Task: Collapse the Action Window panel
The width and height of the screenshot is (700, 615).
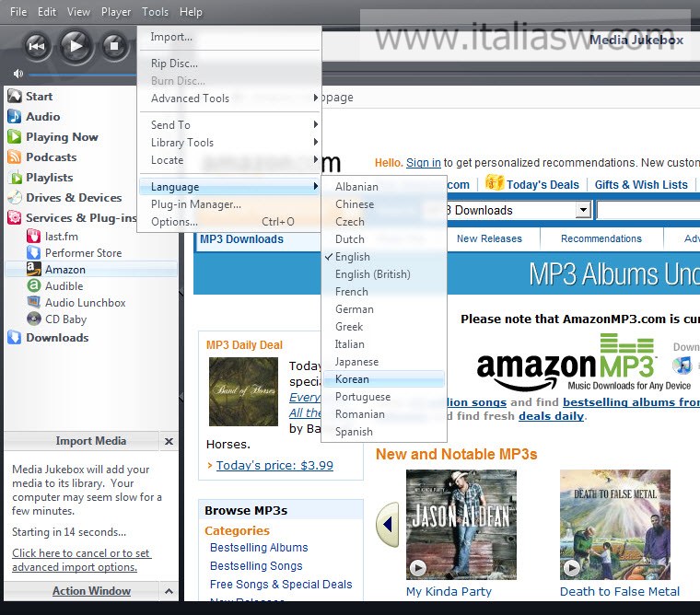Action: pyautogui.click(x=169, y=591)
